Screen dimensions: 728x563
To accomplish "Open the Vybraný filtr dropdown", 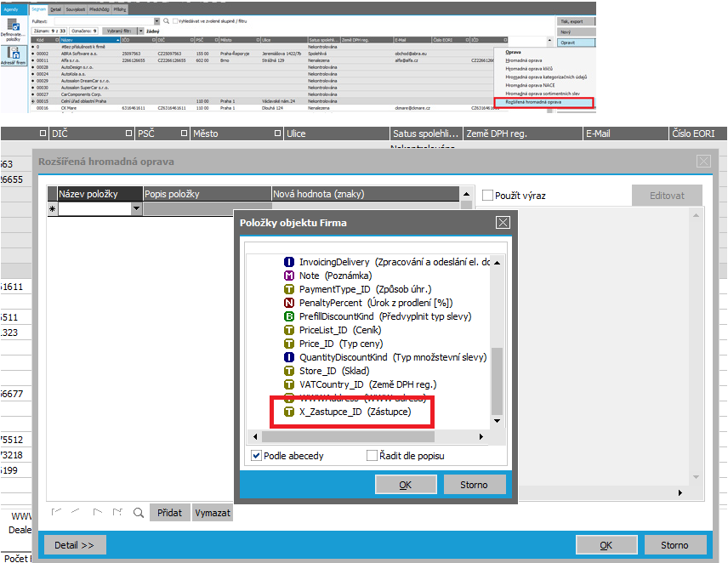I will [140, 31].
